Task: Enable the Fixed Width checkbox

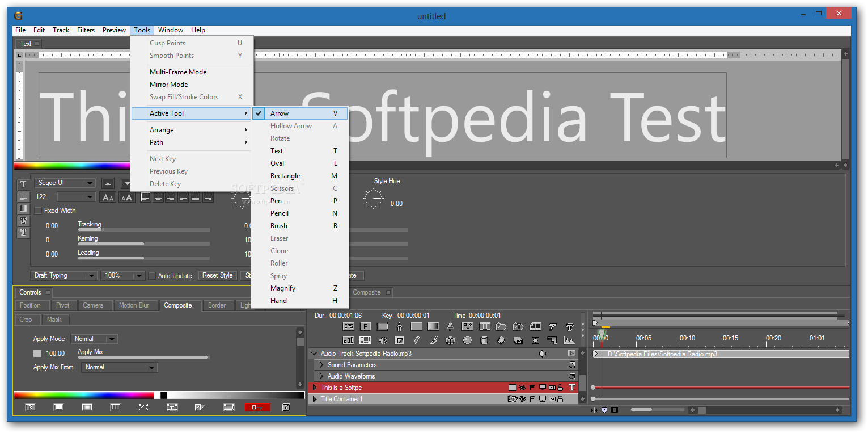Action: (38, 211)
